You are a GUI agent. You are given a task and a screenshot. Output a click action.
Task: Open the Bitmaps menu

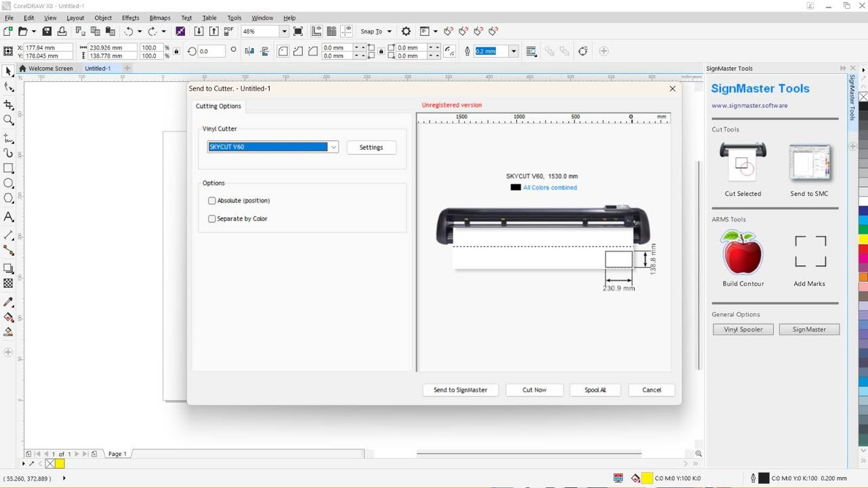coord(160,18)
